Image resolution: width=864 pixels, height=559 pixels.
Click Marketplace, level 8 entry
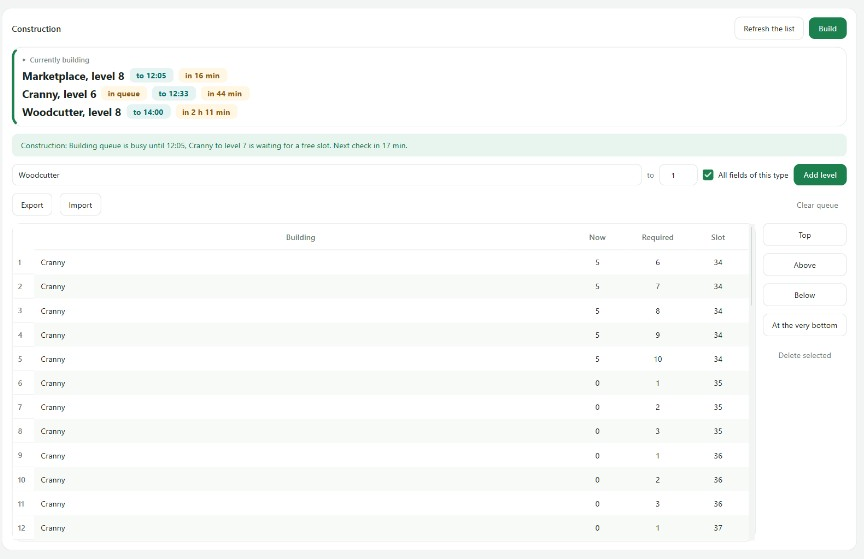[73, 76]
